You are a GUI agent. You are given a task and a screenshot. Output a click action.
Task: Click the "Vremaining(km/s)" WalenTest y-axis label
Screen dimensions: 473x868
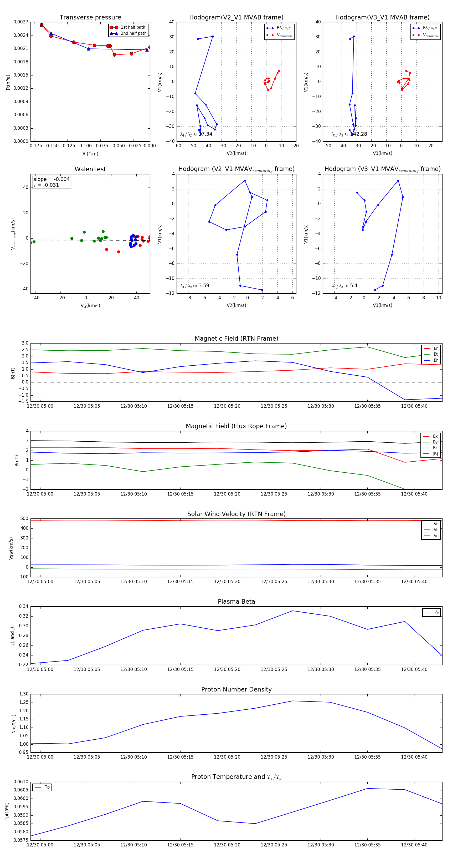coord(13,234)
